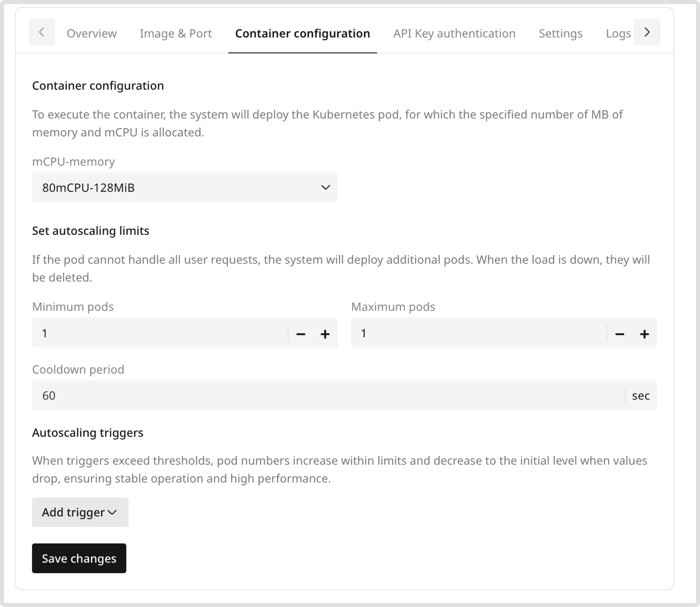This screenshot has height=607, width=700.
Task: Click the plus icon for Maximum pods
Action: point(644,334)
